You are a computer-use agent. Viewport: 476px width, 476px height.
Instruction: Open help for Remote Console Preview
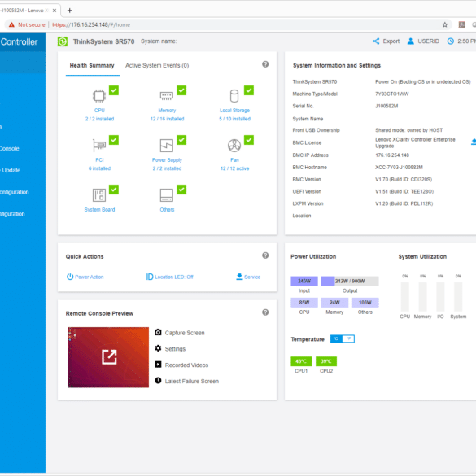(265, 312)
